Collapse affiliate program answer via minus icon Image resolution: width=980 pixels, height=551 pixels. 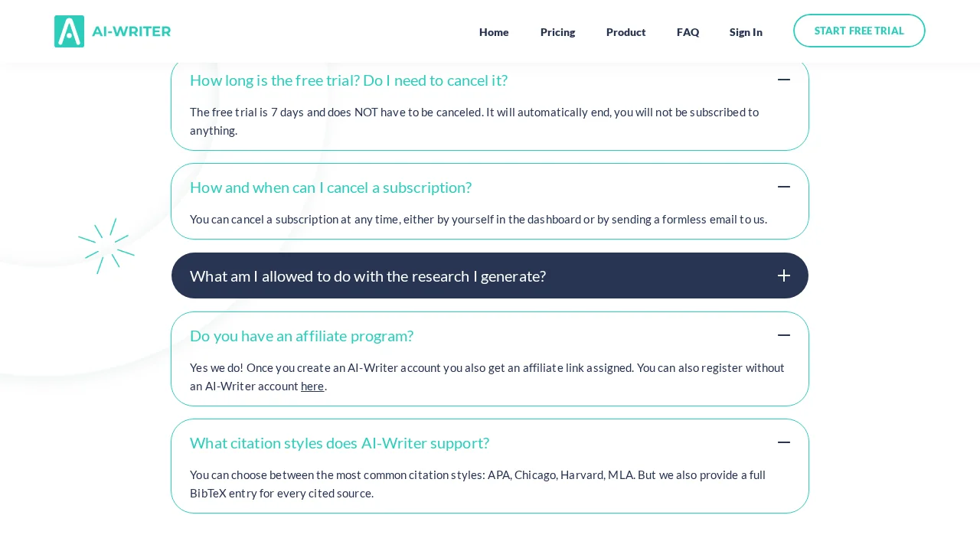tap(784, 335)
